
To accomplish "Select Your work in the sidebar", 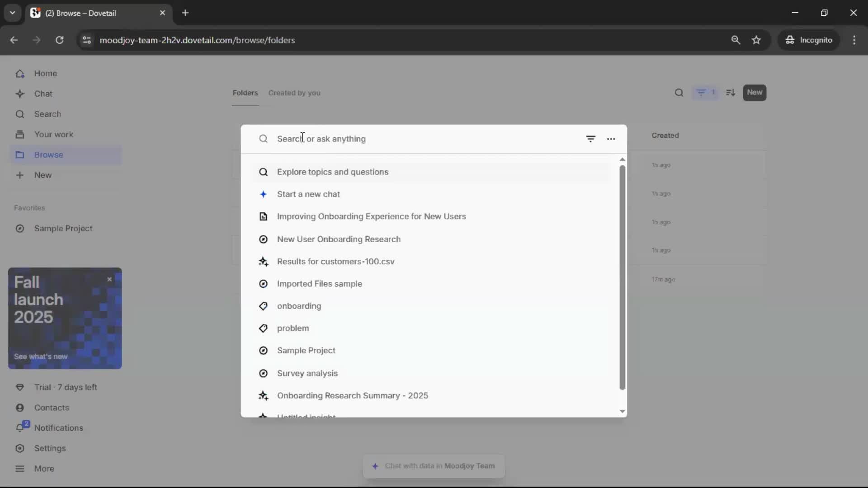I will (54, 134).
